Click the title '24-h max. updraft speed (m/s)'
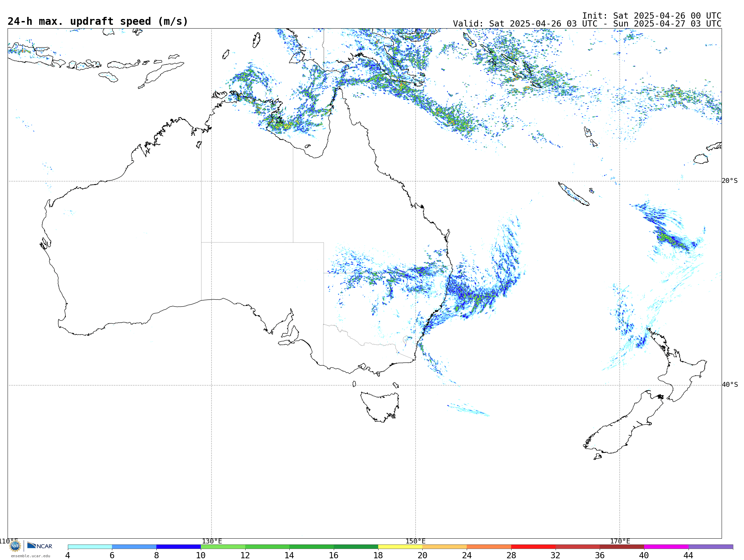The width and height of the screenshot is (744, 560). 98,21
